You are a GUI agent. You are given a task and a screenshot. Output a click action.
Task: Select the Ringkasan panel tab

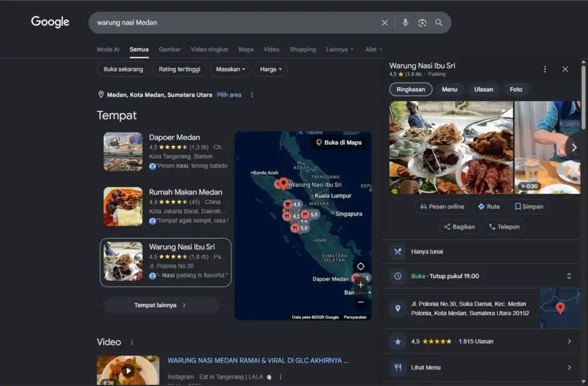click(x=411, y=90)
